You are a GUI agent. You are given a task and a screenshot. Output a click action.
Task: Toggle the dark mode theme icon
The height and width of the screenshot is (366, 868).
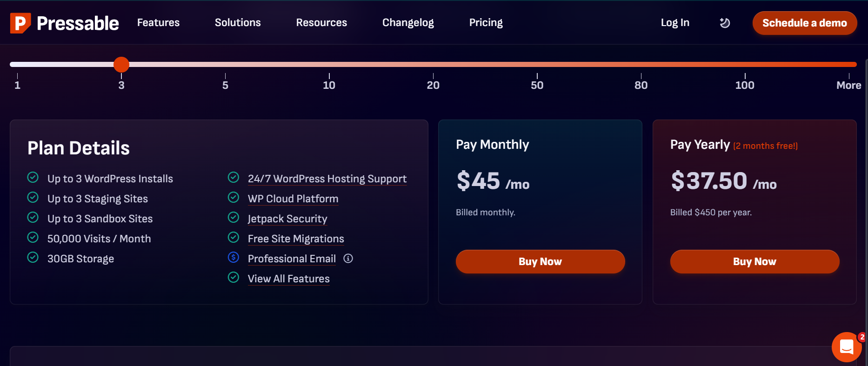click(x=725, y=23)
